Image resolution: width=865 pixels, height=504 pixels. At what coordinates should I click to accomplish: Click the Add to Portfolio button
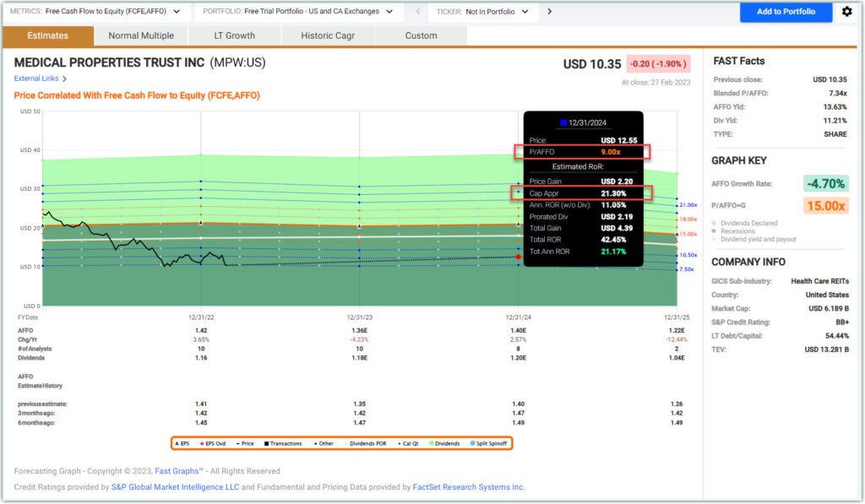(x=786, y=12)
